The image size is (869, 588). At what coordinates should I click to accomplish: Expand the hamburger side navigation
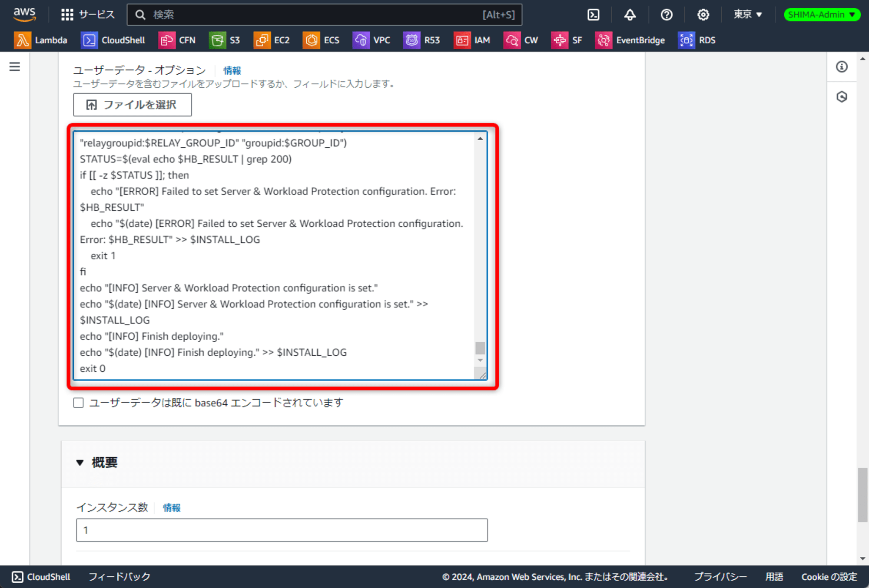point(15,67)
